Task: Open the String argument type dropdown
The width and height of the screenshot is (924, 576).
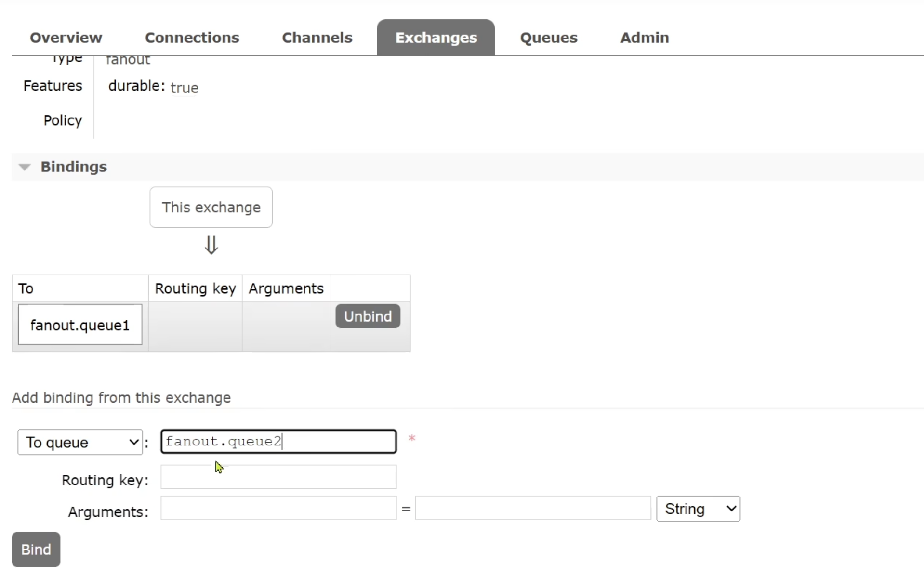Action: pos(698,509)
